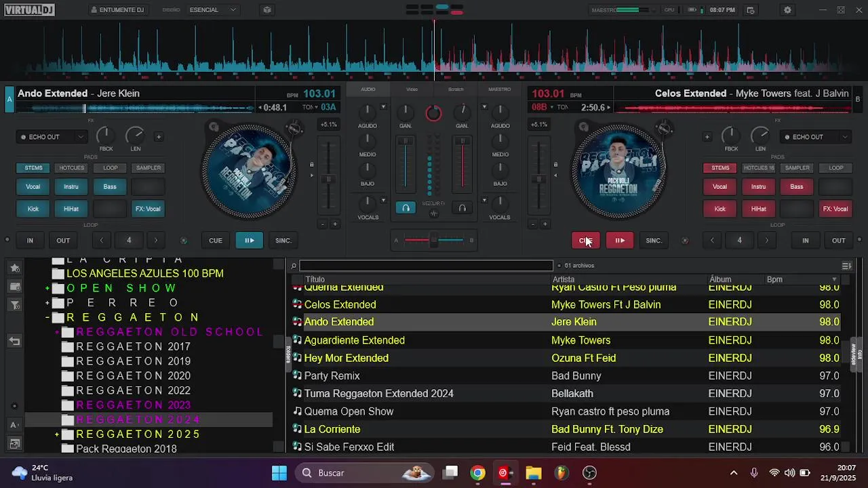Screen dimensions: 868x488
Task: Toggle right deck headphone cue
Action: [x=462, y=208]
